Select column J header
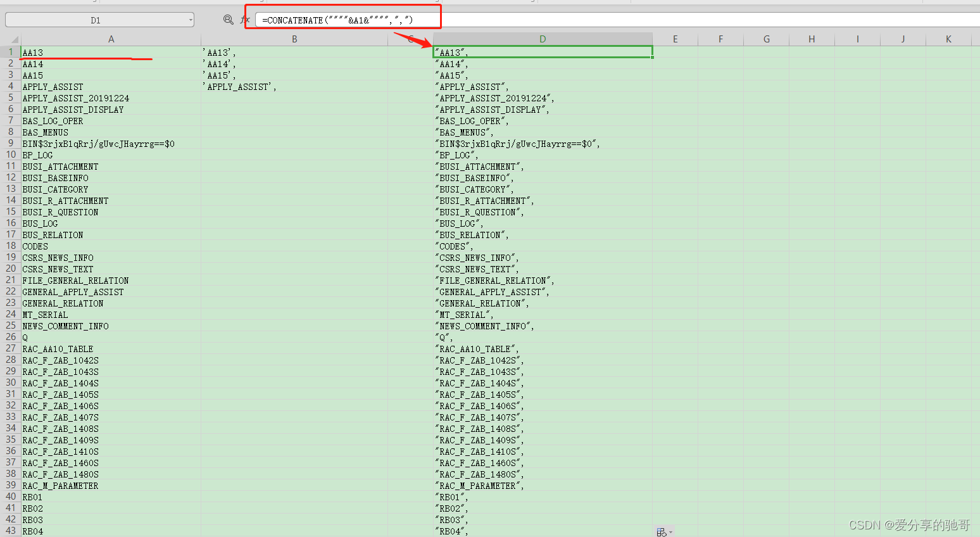Screen dimensions: 980x537 coord(903,39)
